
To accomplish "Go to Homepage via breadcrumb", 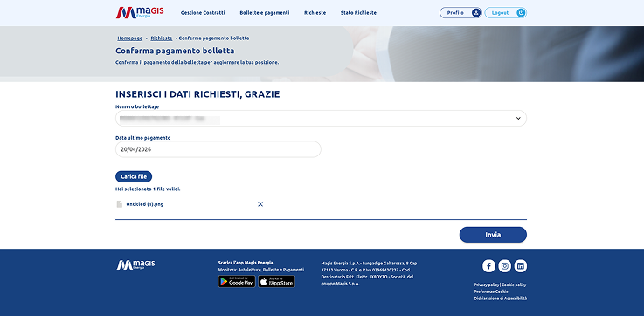I will [x=130, y=38].
